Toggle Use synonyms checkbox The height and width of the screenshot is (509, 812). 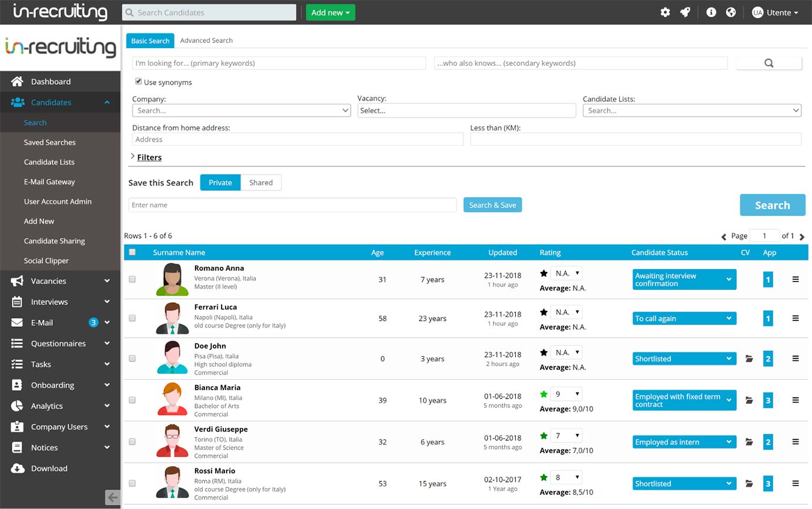pyautogui.click(x=138, y=82)
